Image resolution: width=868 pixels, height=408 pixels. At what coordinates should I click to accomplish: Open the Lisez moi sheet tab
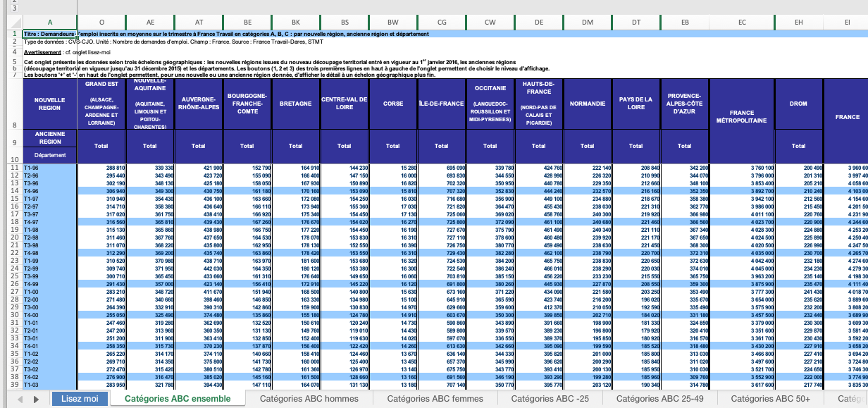(80, 399)
